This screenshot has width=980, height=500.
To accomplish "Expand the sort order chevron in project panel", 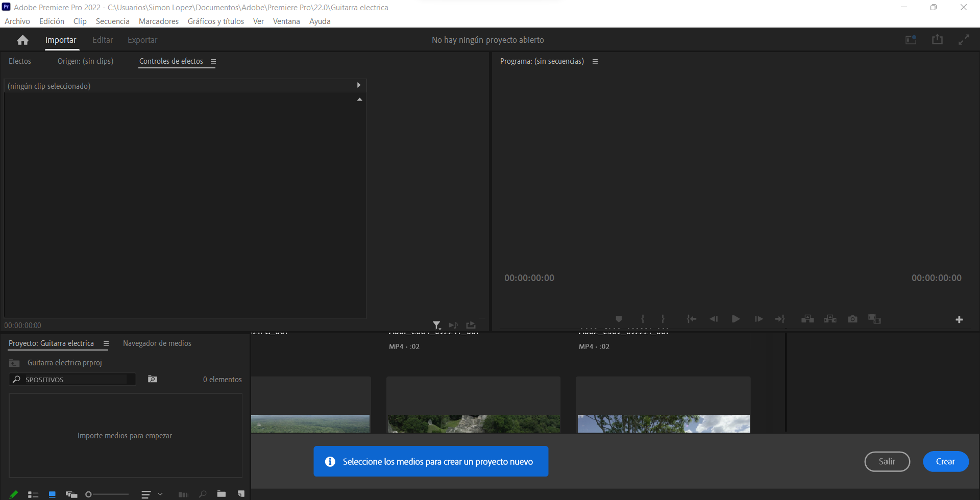I will (x=161, y=494).
